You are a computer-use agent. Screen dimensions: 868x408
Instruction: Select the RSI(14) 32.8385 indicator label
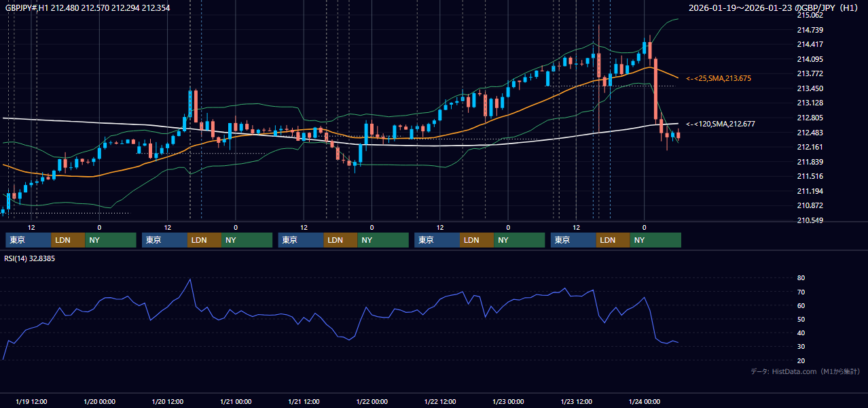[x=30, y=258]
